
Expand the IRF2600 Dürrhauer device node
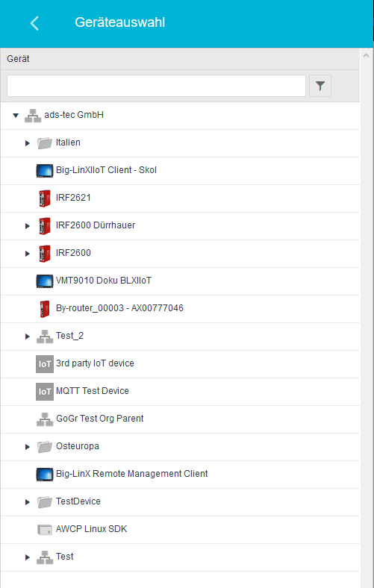pyautogui.click(x=28, y=226)
